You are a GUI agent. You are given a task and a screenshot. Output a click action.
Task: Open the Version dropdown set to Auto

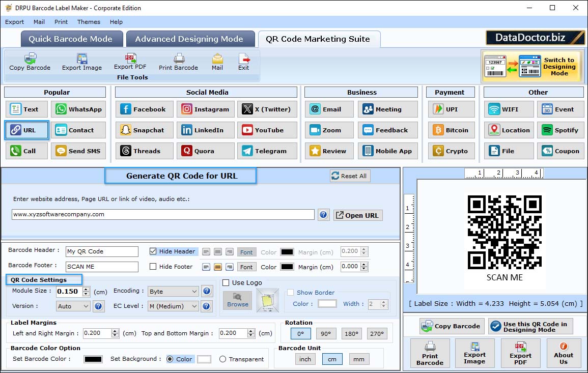73,306
